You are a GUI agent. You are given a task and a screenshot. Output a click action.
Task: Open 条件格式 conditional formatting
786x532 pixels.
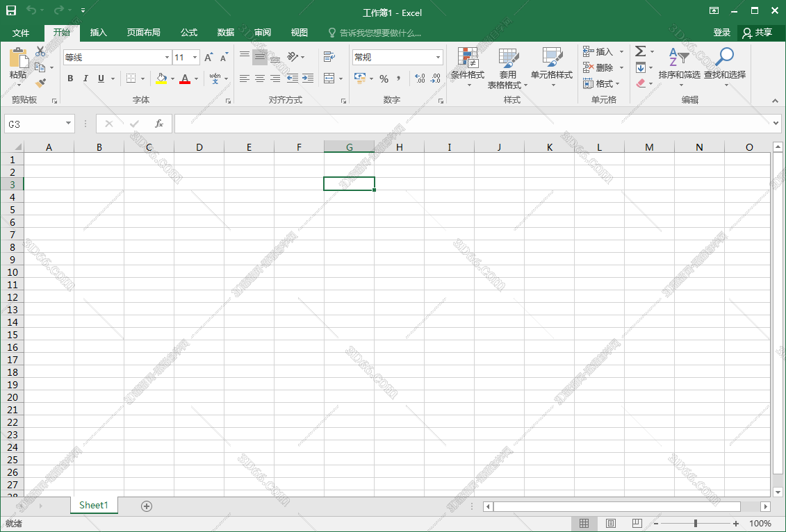467,65
